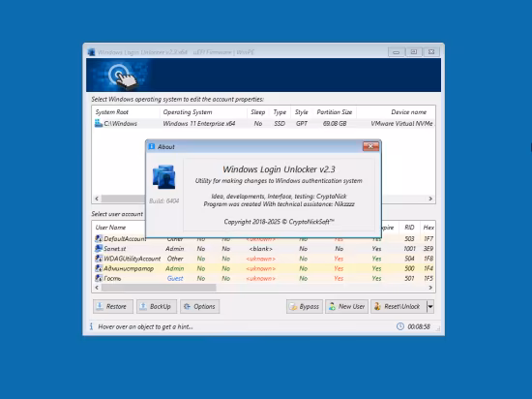Click VMware Virtual NVMe device name
532x399 pixels.
401,123
